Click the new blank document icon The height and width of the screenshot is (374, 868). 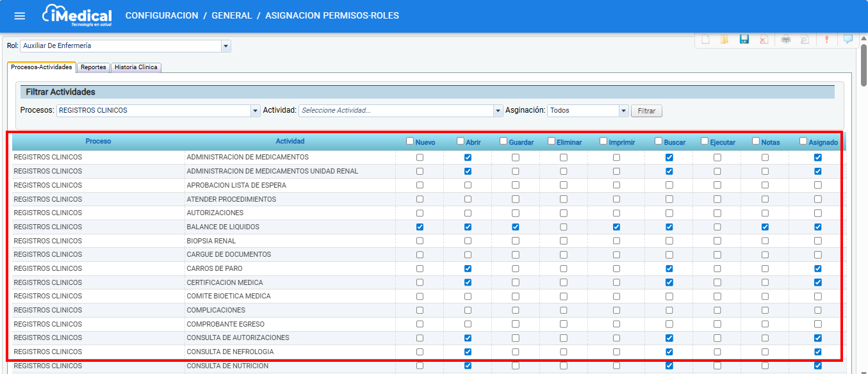[705, 40]
